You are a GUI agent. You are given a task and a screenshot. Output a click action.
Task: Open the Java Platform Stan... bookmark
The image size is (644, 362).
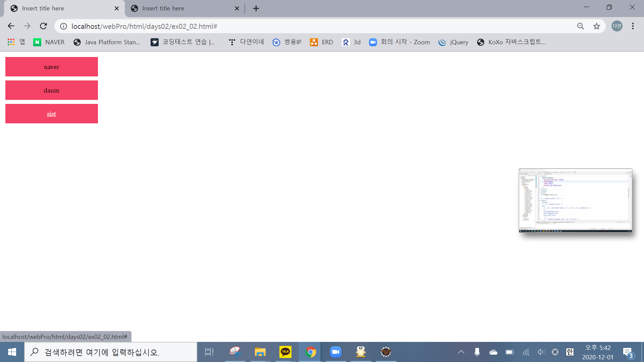point(107,42)
